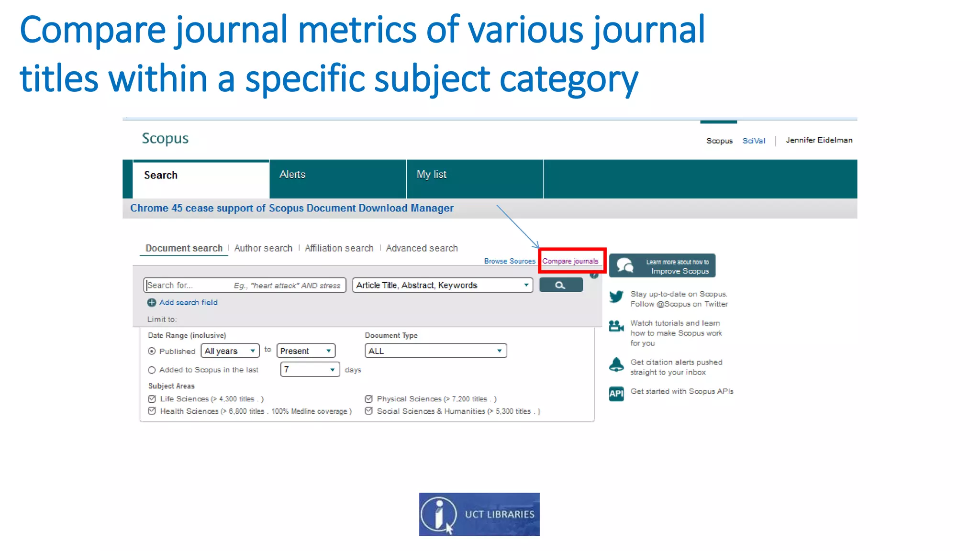This screenshot has width=980, height=551.
Task: Click the Jennifer Eidelman user name
Action: pyautogui.click(x=819, y=140)
